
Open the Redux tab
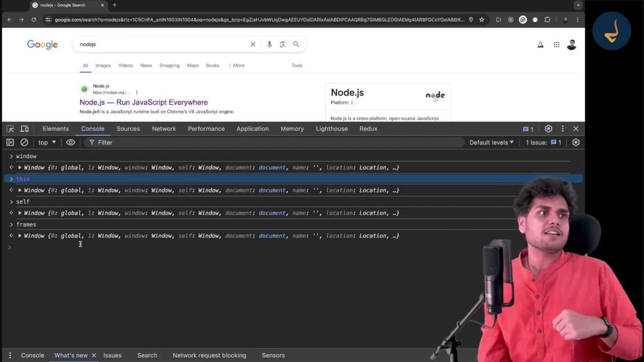pos(368,129)
